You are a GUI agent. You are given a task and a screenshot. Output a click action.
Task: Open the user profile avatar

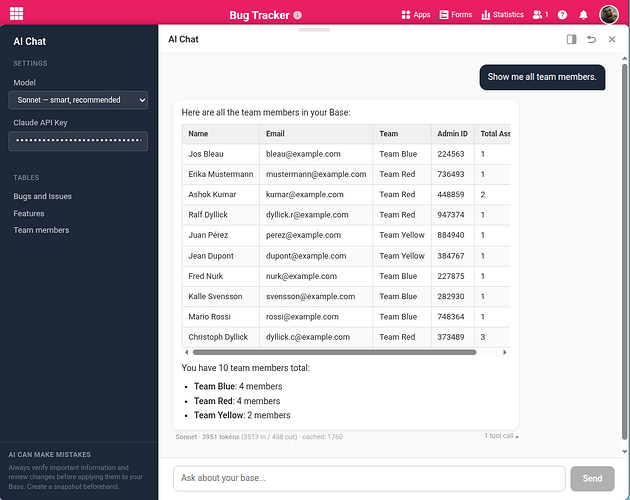(x=609, y=14)
